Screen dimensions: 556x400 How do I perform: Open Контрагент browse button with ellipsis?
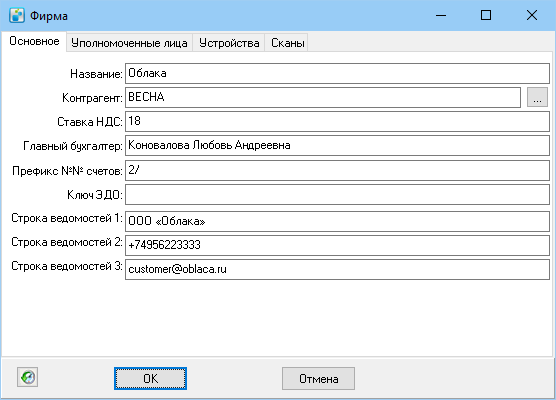[x=537, y=97]
